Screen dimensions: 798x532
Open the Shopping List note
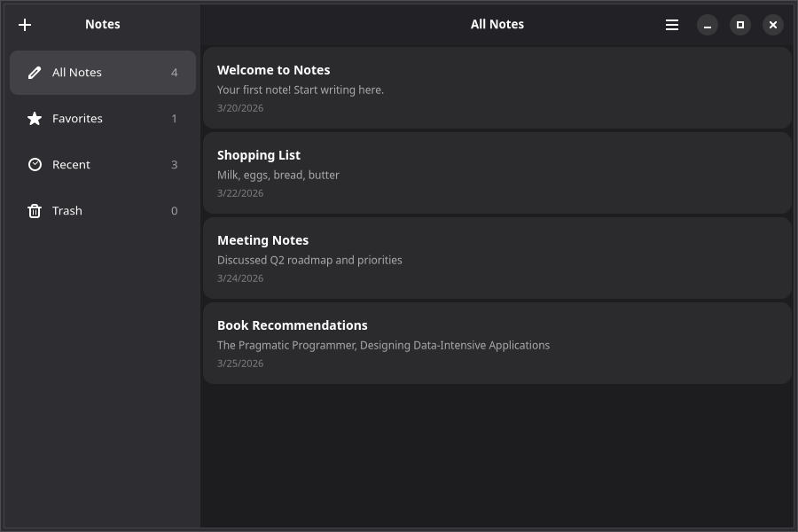click(497, 173)
